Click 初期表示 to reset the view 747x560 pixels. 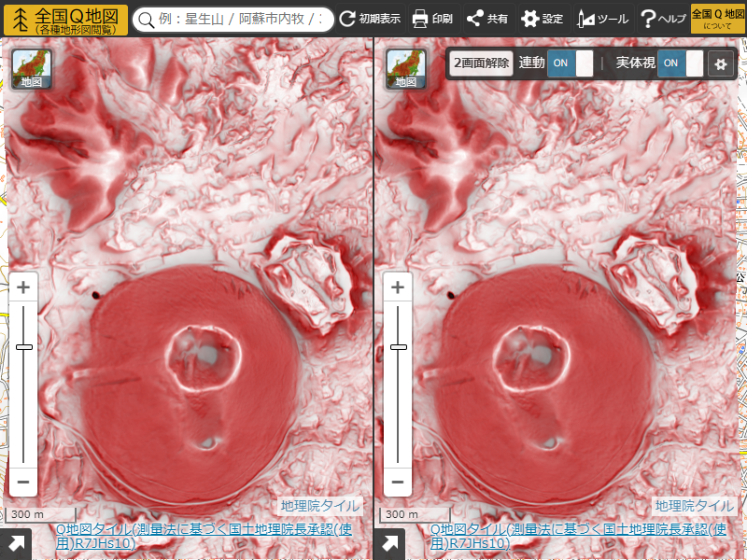(x=370, y=19)
